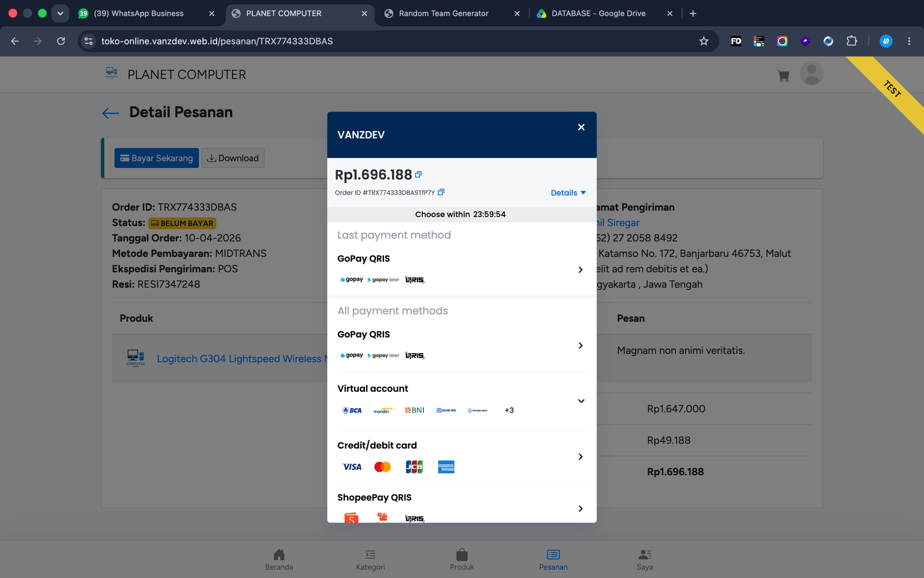924x578 pixels.
Task: Expand the payment Details dropdown
Action: click(x=568, y=193)
